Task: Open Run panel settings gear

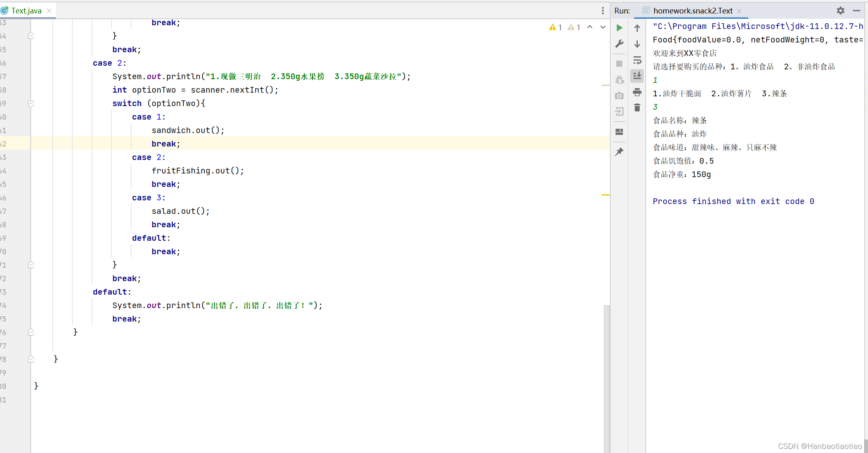Action: tap(840, 11)
